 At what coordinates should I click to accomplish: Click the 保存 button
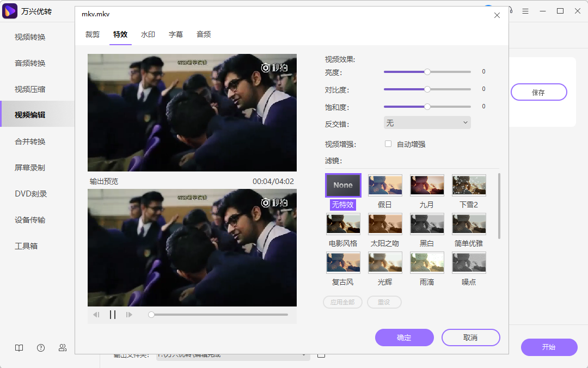(x=538, y=92)
